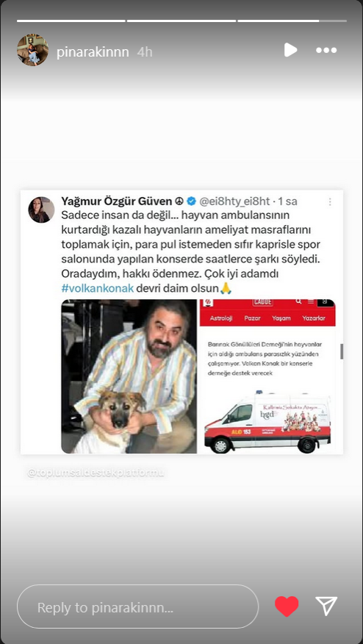This screenshot has width=363, height=644.
Task: Share story via paper plane icon
Action: click(x=326, y=607)
